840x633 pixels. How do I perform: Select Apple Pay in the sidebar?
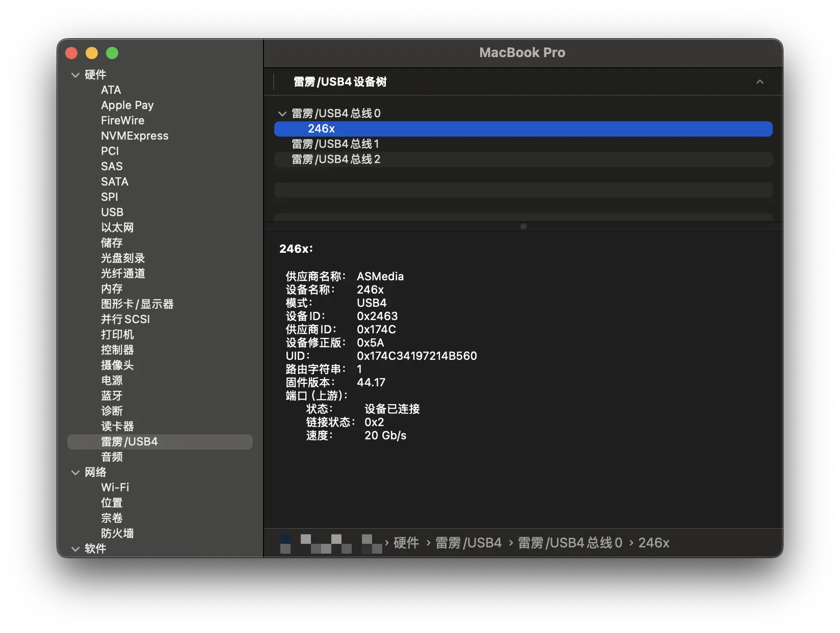tap(127, 106)
